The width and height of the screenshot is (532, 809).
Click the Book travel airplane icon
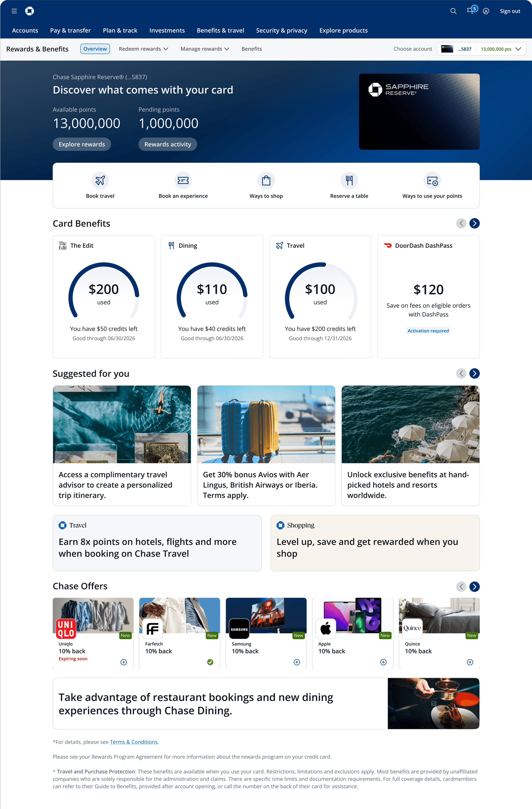[x=100, y=180]
